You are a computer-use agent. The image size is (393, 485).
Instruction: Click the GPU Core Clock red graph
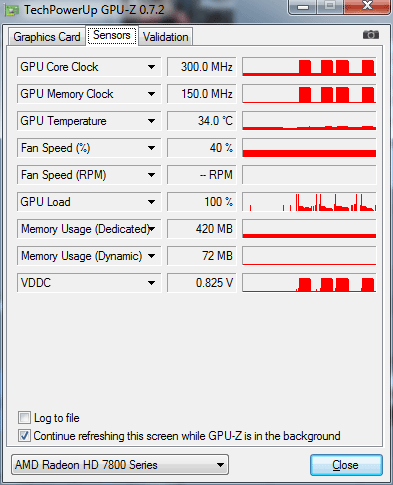309,67
